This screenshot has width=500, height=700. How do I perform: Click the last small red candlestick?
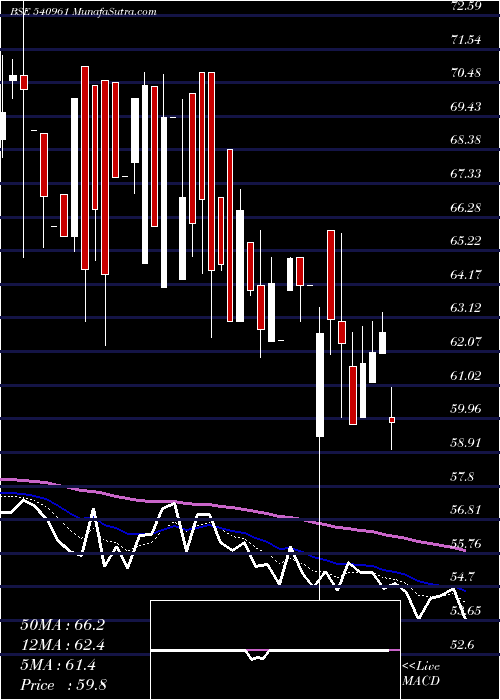click(x=392, y=420)
